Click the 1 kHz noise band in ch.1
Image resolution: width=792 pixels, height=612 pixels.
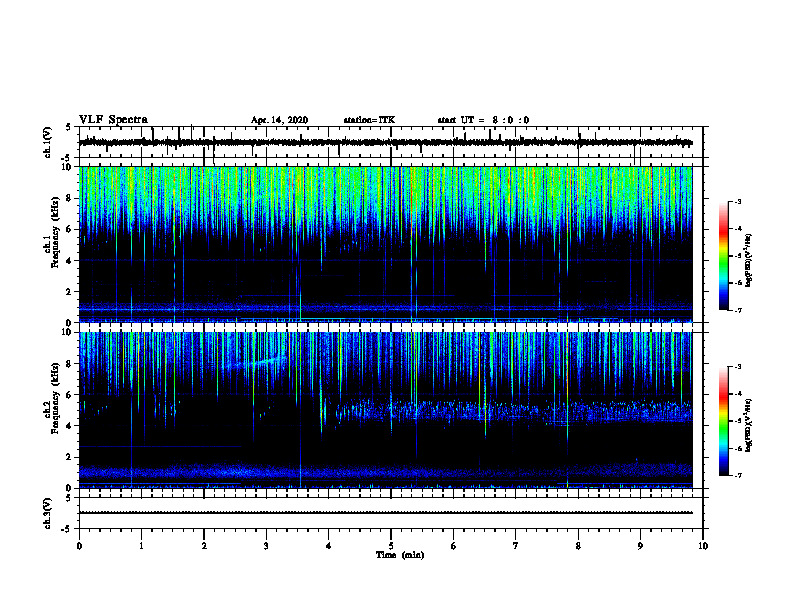point(385,307)
